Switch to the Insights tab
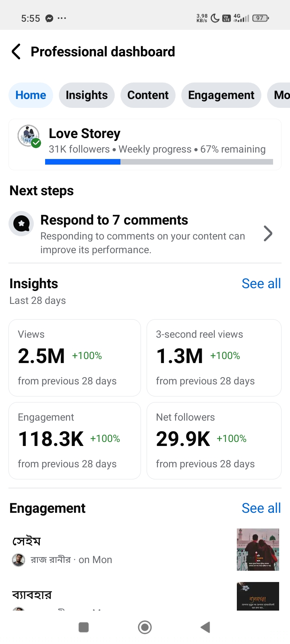The height and width of the screenshot is (644, 290). (87, 95)
